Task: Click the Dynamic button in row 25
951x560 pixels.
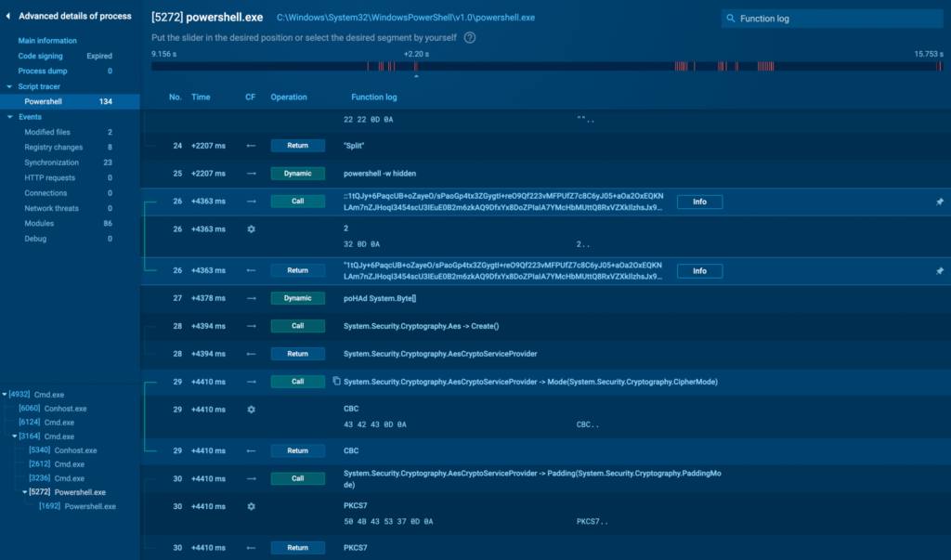Action: click(297, 174)
